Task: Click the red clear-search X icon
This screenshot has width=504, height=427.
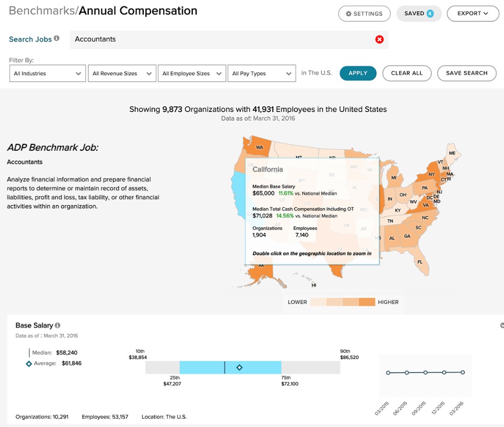Action: click(380, 39)
